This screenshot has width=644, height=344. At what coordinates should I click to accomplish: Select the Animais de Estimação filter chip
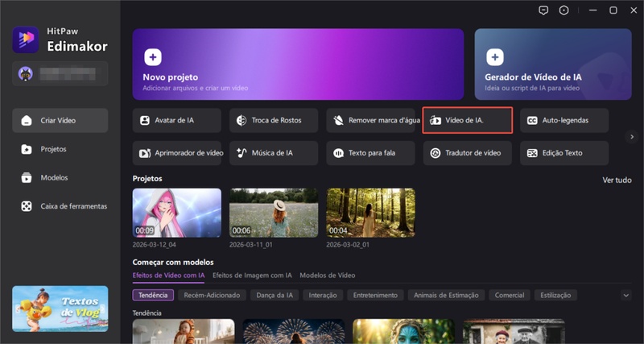tap(447, 295)
